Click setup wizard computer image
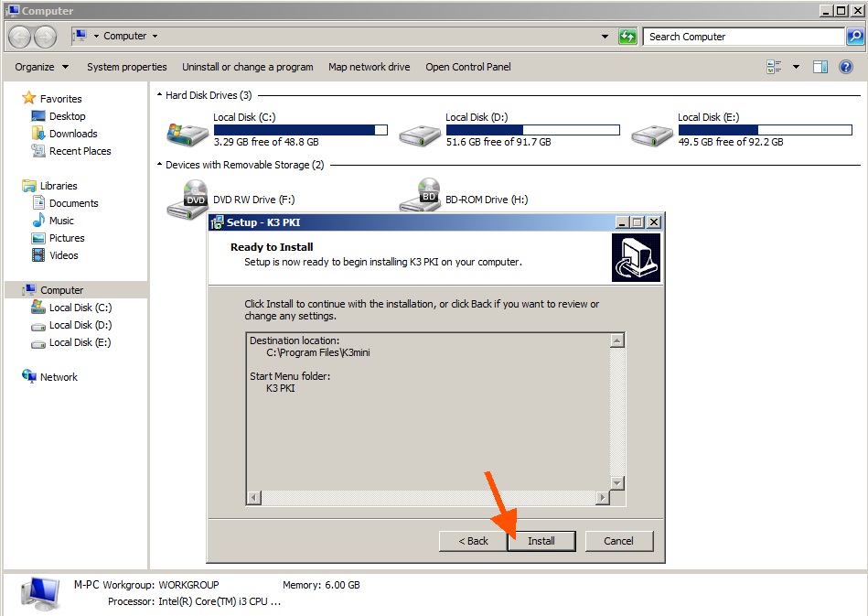 (636, 257)
